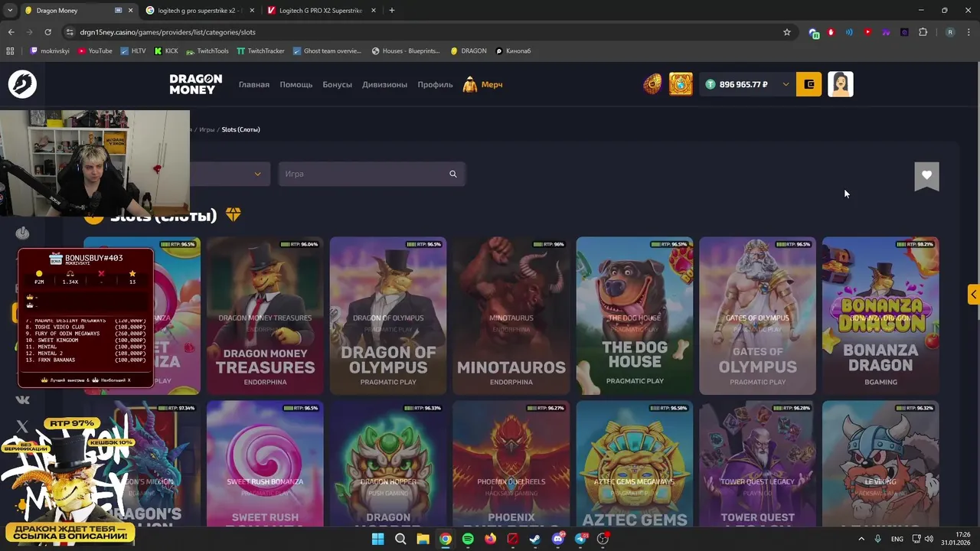The height and width of the screenshot is (551, 980).
Task: Expand the right-side yellow panel arrow
Action: pos(974,295)
